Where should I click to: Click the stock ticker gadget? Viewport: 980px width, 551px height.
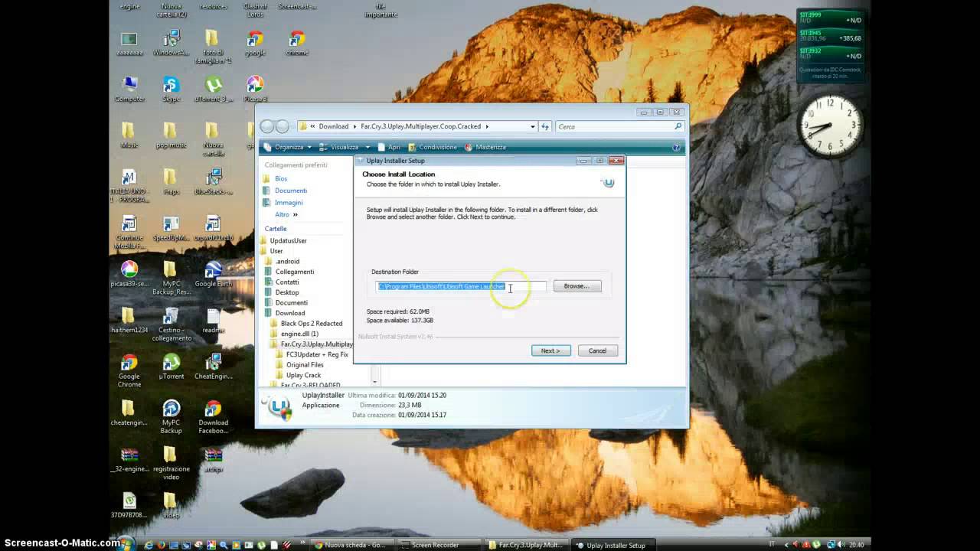point(830,45)
